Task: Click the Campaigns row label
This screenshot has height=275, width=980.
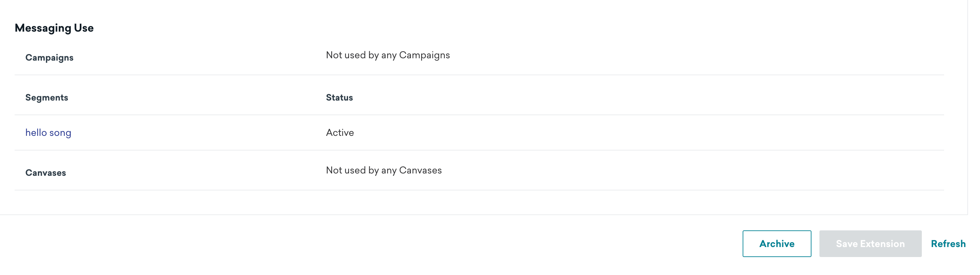Action: coord(50,58)
